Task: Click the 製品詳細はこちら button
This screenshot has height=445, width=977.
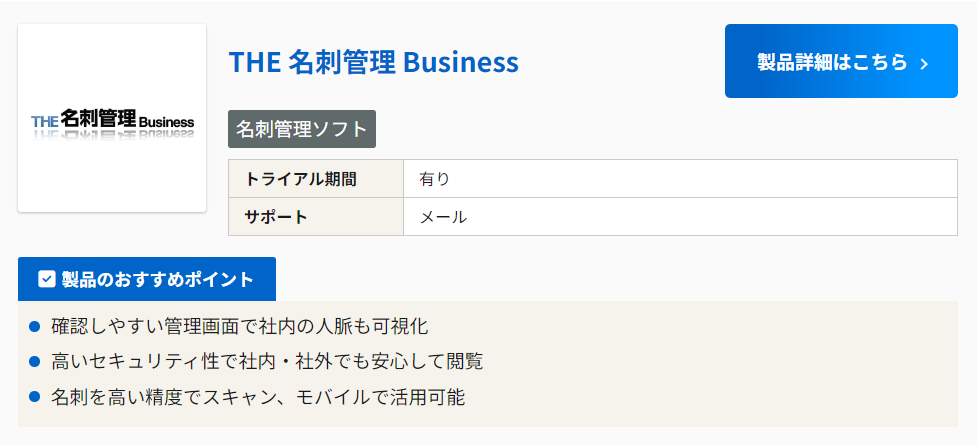Action: (840, 62)
